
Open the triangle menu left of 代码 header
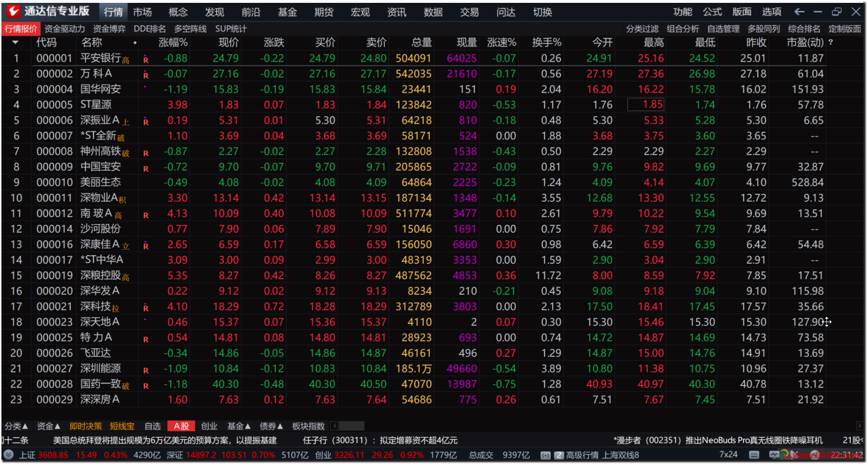coord(15,43)
